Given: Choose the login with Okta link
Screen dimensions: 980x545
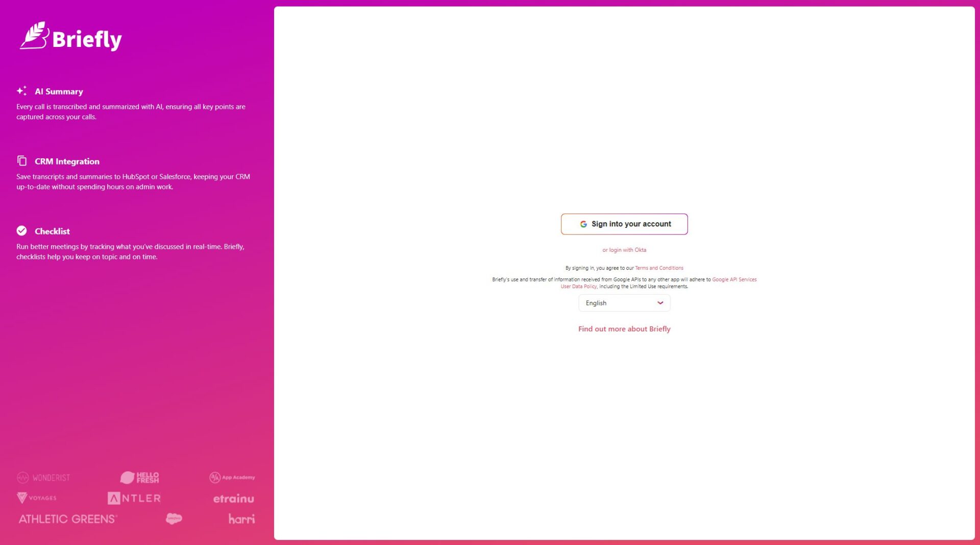Looking at the screenshot, I should (x=624, y=250).
